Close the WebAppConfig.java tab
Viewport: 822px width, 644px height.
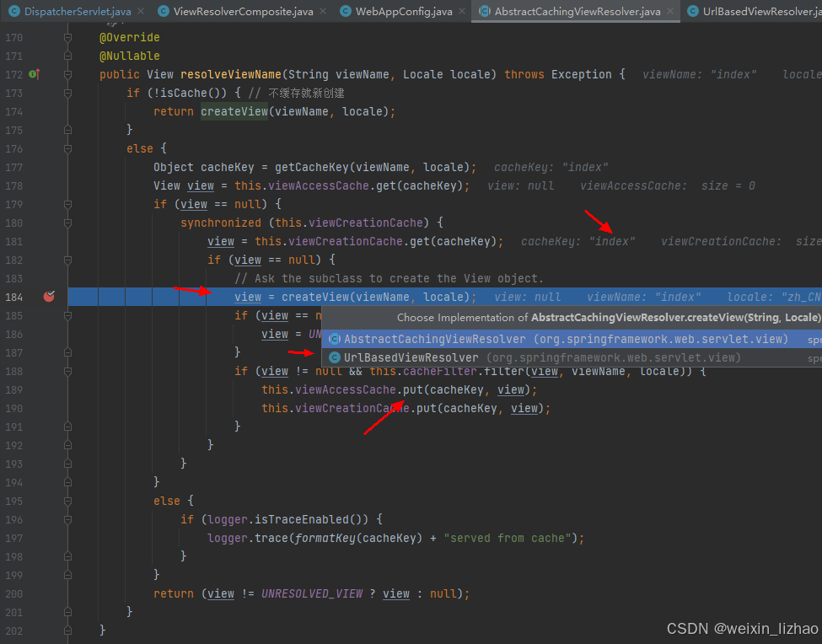tap(462, 11)
